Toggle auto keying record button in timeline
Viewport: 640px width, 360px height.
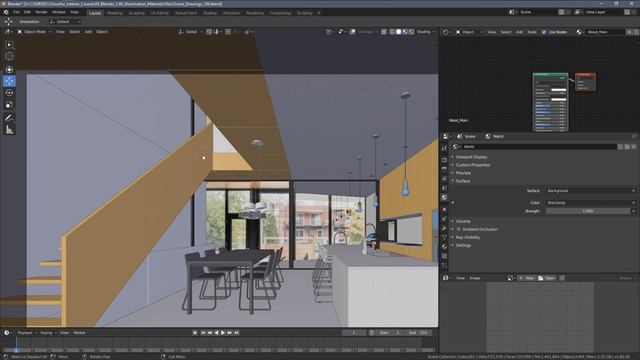click(x=195, y=333)
